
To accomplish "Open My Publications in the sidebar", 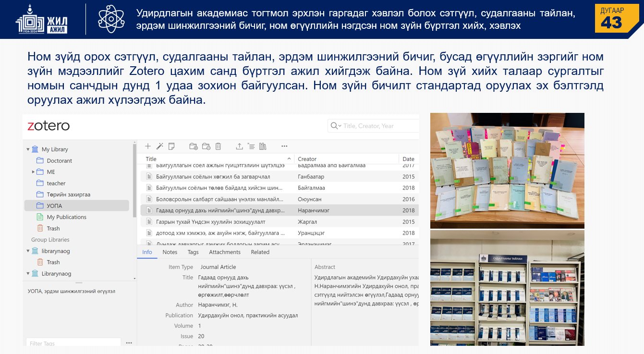I will 66,217.
